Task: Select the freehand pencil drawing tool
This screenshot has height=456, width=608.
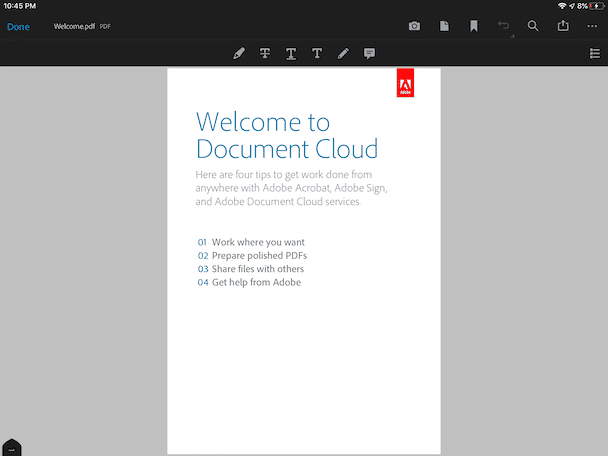Action: coord(343,53)
